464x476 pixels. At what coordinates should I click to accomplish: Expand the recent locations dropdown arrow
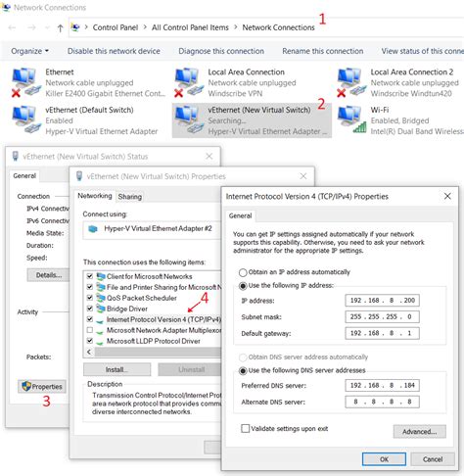pyautogui.click(x=47, y=27)
